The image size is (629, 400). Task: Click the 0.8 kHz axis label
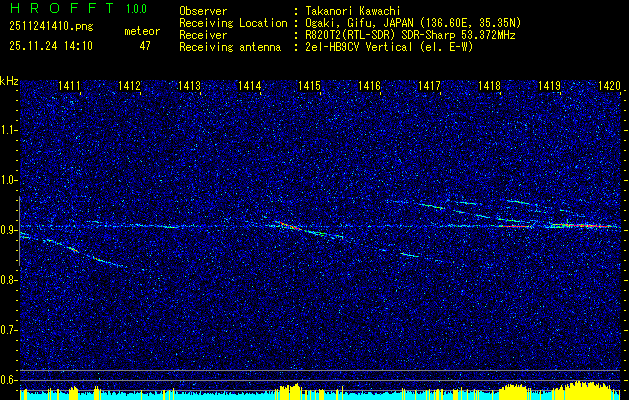click(x=8, y=280)
